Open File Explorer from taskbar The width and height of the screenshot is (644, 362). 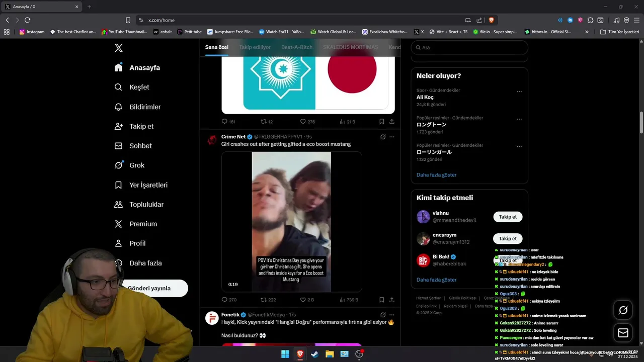click(x=330, y=354)
